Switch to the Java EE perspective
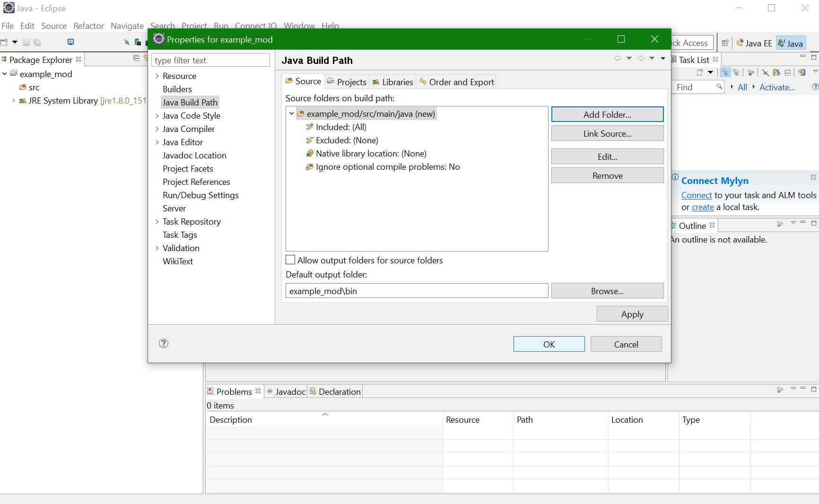819x504 pixels. pyautogui.click(x=754, y=43)
